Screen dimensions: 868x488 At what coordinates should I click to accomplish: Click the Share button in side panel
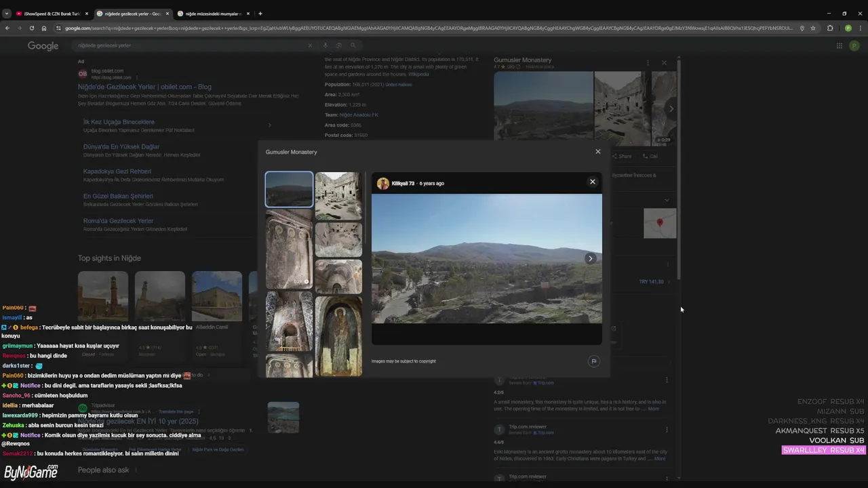point(621,156)
